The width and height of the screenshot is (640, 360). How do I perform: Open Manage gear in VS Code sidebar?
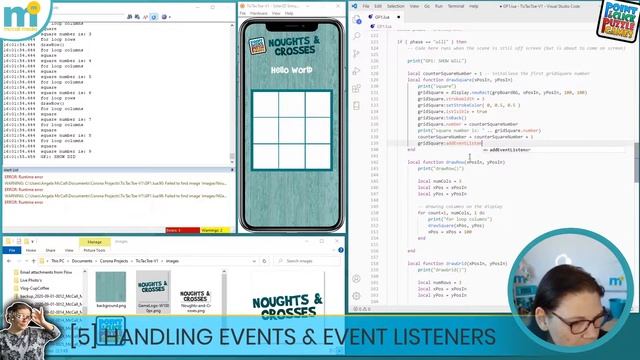[356, 296]
